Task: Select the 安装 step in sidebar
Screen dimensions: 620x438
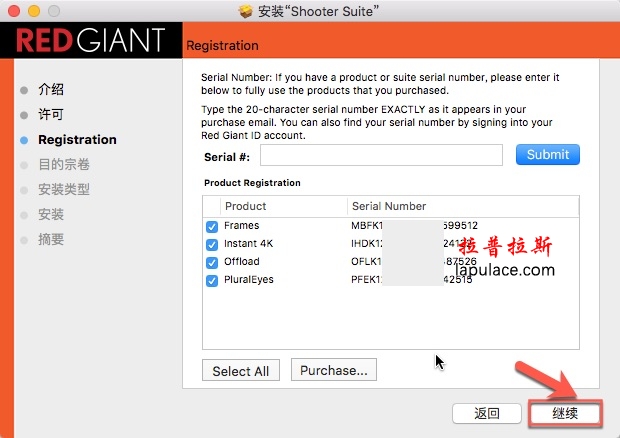Action: (x=51, y=214)
